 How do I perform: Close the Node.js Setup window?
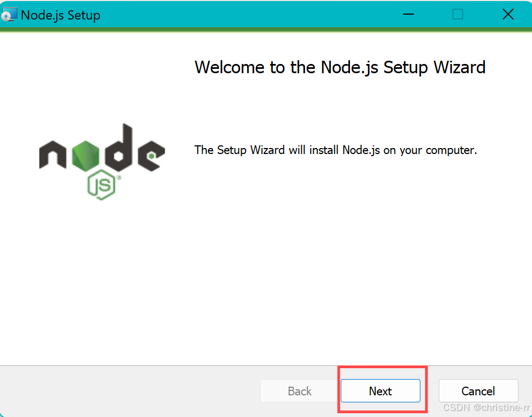click(x=508, y=14)
